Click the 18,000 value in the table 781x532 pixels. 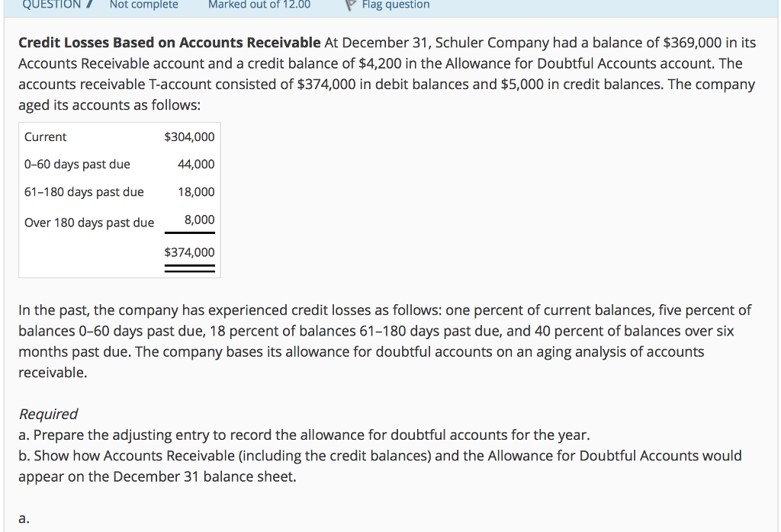tap(198, 192)
